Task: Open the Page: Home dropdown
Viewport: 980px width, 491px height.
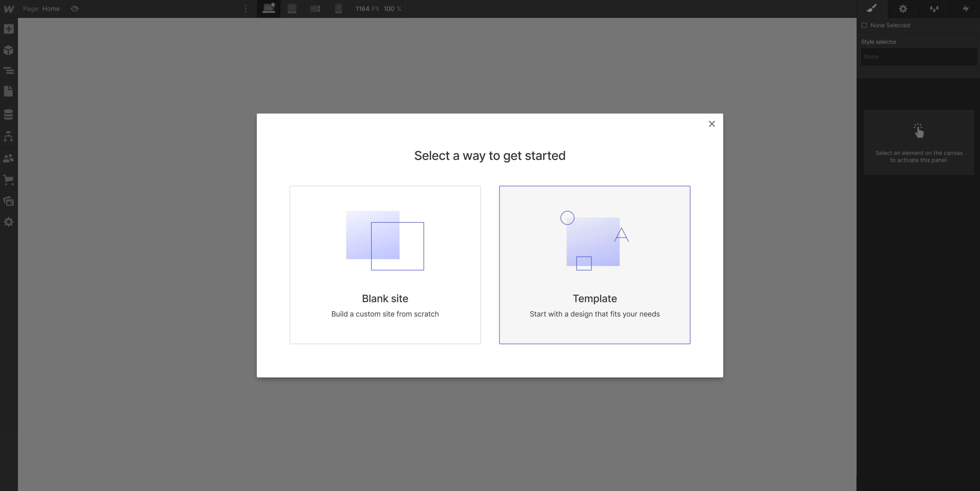Action: tap(41, 9)
